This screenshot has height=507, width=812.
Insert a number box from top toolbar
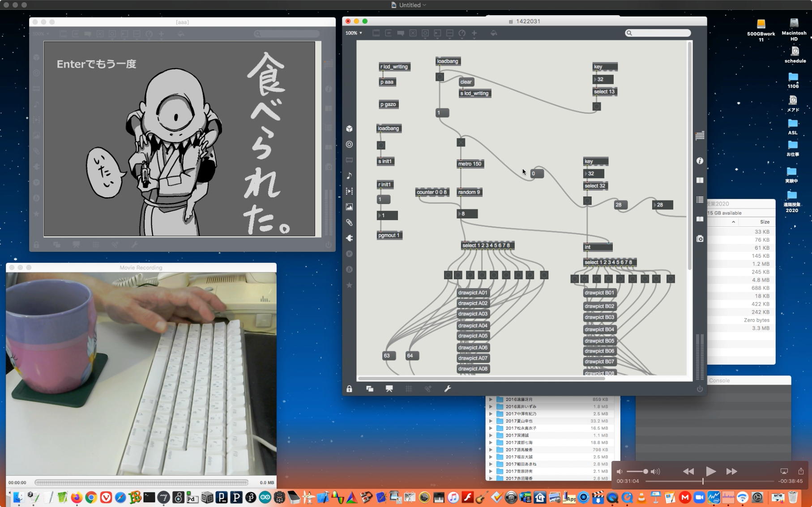point(437,33)
